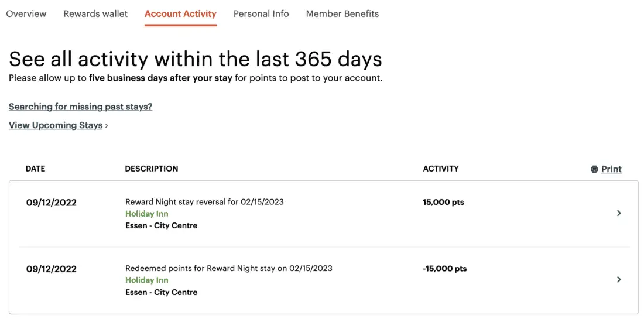Go to the Personal Info tab

pyautogui.click(x=261, y=14)
